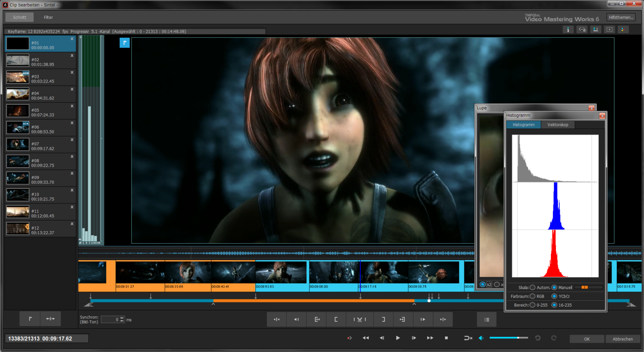This screenshot has width=644, height=352.
Task: Remove keyframe #03 with its X
Action: [x=72, y=73]
